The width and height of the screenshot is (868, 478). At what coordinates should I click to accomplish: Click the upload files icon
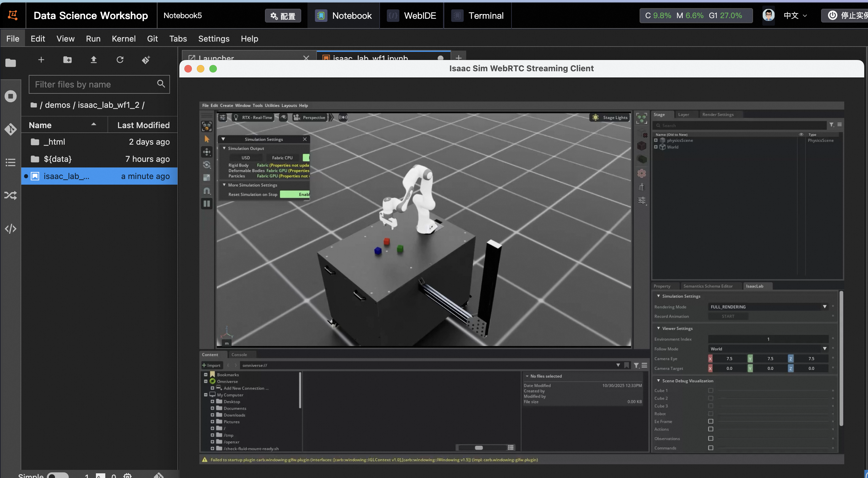(94, 60)
